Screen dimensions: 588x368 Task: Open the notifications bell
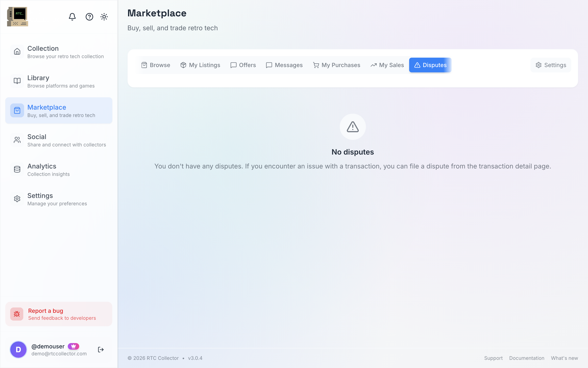[x=72, y=17]
